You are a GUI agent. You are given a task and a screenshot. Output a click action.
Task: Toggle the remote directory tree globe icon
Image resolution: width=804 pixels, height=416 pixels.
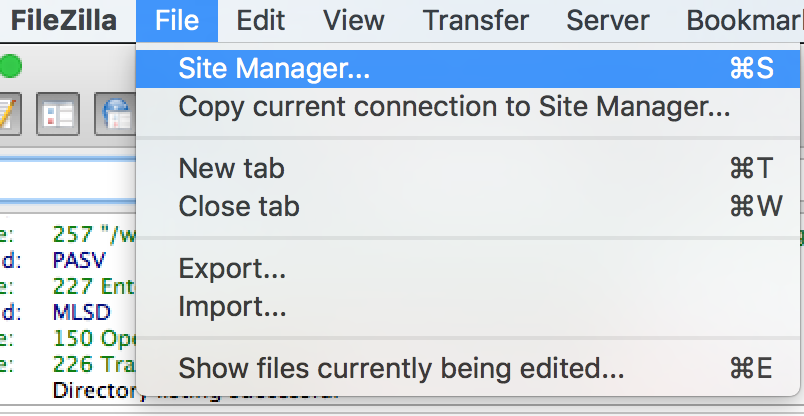[x=115, y=114]
